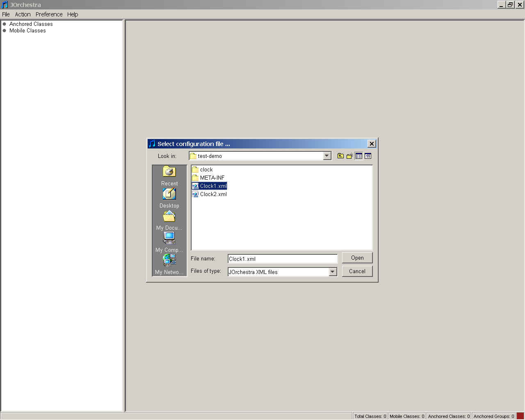Open My Computer shortcut in sidebar

169,242
